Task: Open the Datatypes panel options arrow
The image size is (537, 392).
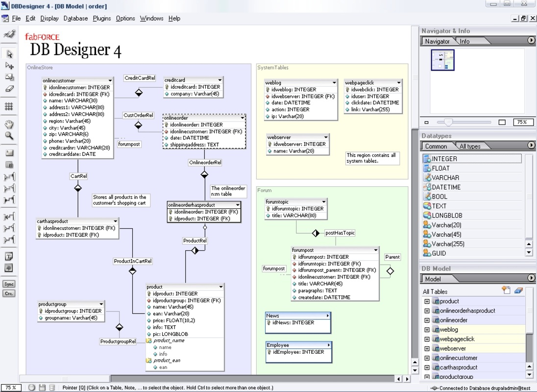Action: pos(531,145)
